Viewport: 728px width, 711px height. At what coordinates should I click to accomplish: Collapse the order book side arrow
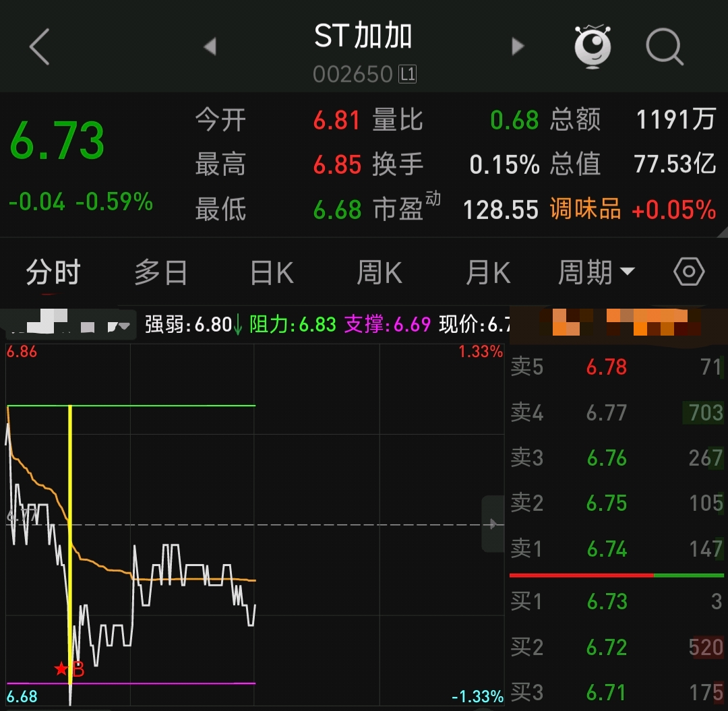[493, 524]
